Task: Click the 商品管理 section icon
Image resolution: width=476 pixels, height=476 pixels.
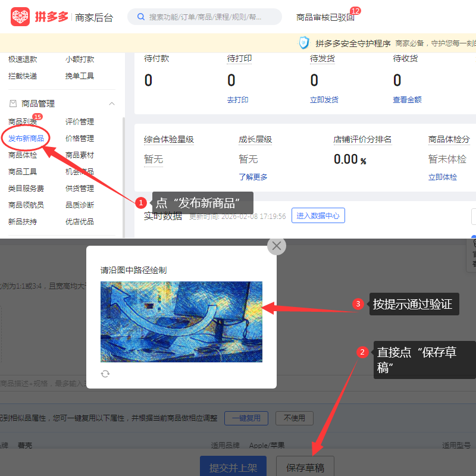Action: point(13,104)
